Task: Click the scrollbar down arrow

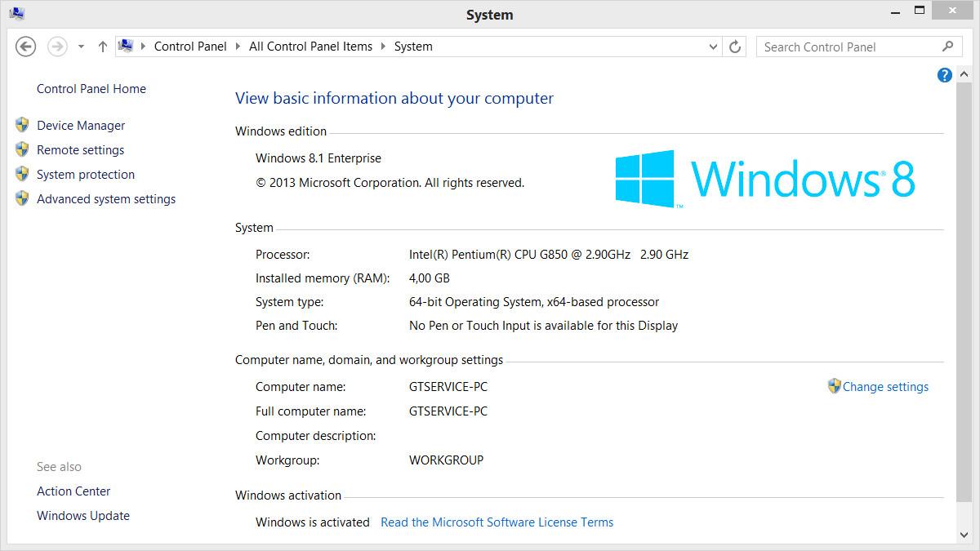Action: 964,535
